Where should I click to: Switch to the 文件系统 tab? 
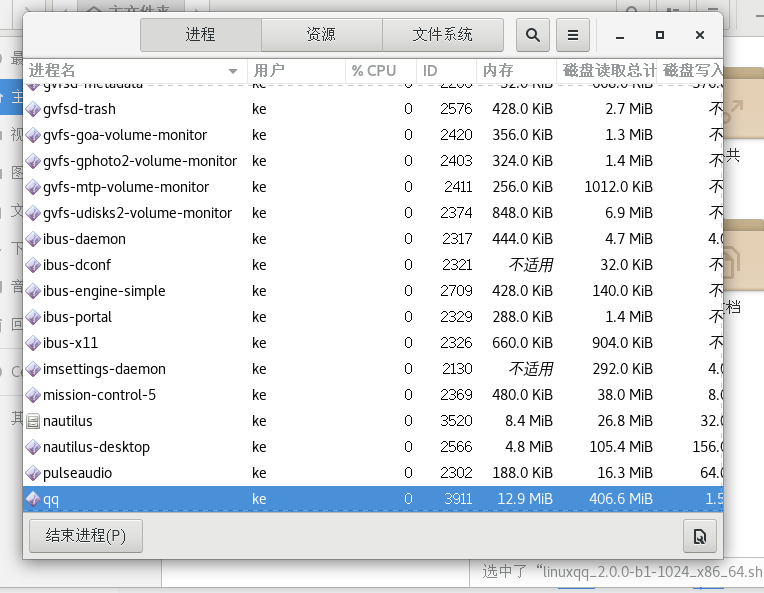coord(442,35)
